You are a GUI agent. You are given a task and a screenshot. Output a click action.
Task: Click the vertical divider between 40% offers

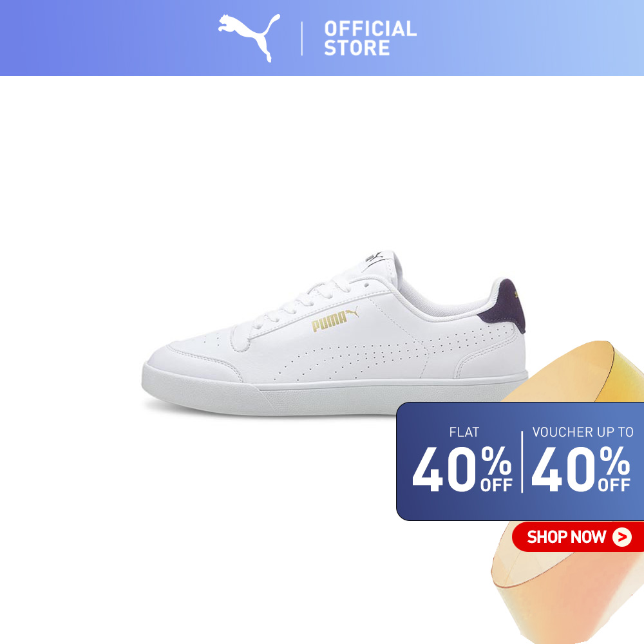tap(522, 462)
